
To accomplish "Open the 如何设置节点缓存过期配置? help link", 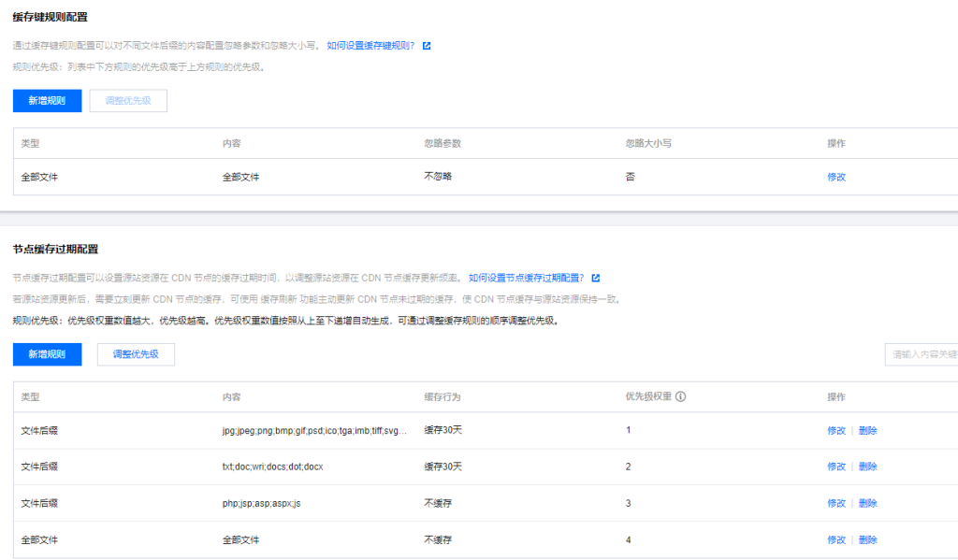I will pos(526,278).
